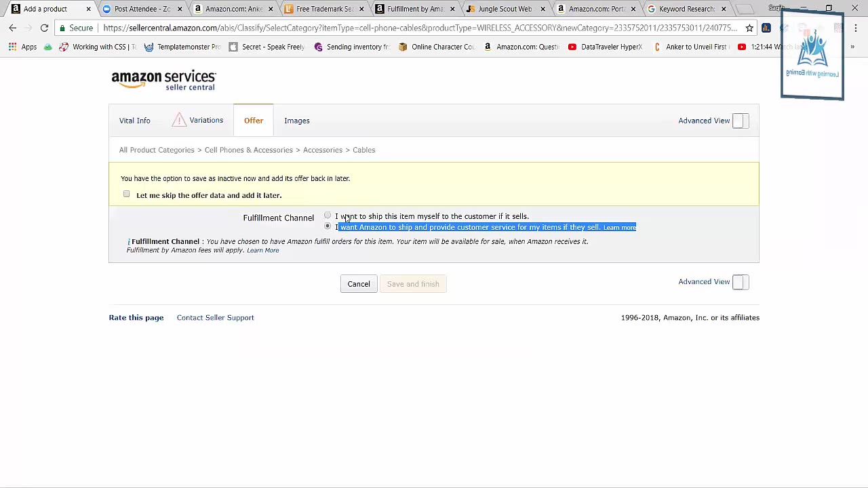Open 'Learn more' next to Amazon ship option
Image resolution: width=868 pixels, height=488 pixels.
point(620,228)
